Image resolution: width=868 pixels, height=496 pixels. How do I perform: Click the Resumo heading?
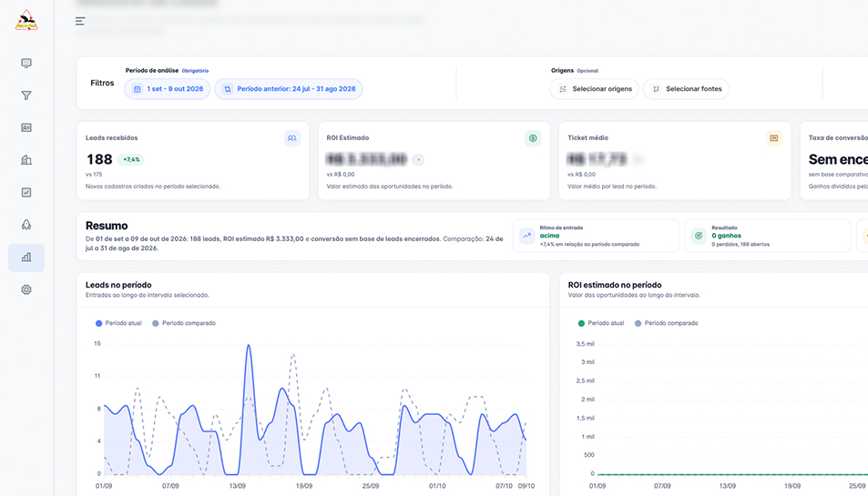tap(107, 226)
